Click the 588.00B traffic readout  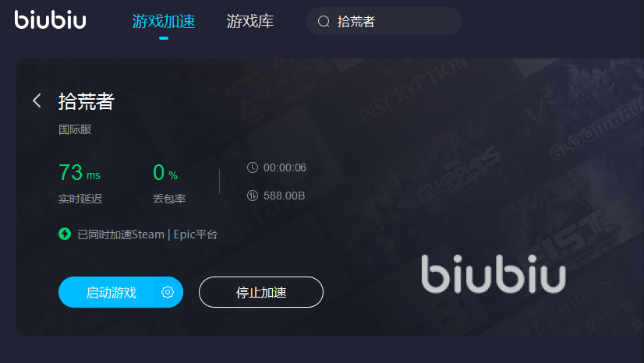coord(285,196)
